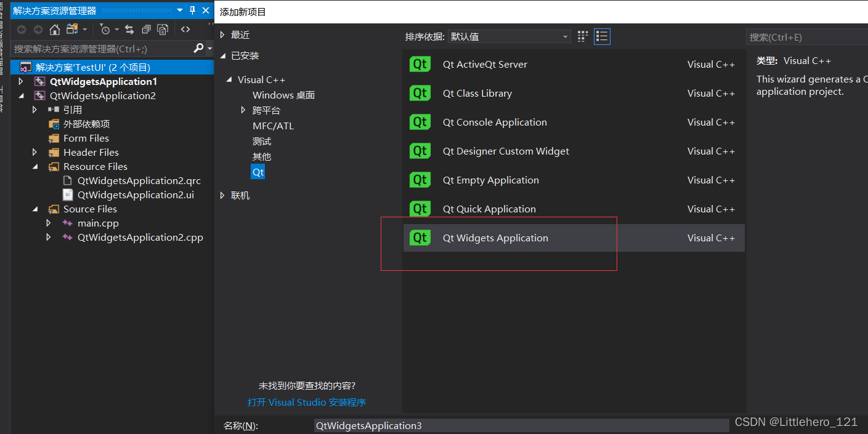Collapse the Source Files folder
Viewport: 868px width, 434px height.
[x=35, y=209]
